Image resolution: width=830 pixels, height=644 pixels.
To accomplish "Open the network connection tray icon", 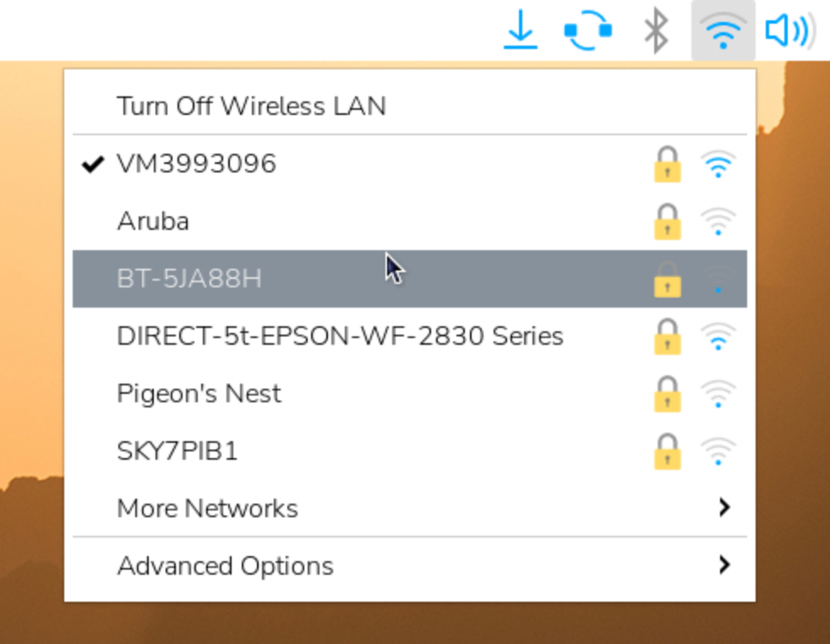I will point(587,30).
